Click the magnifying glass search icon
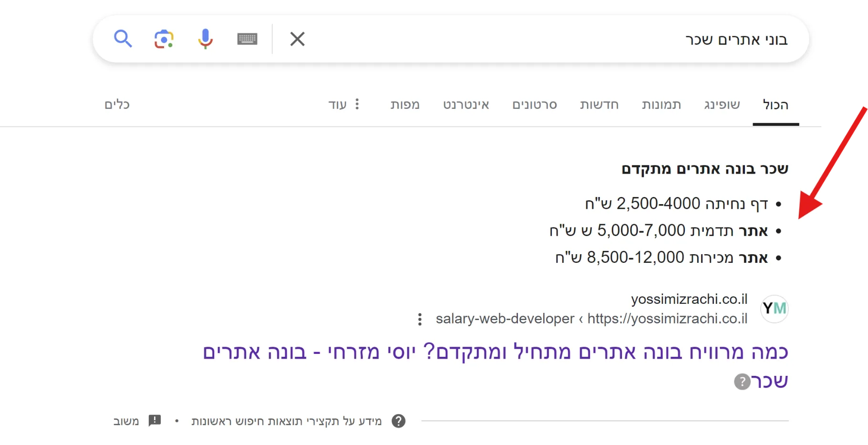868x445 pixels. [x=123, y=39]
